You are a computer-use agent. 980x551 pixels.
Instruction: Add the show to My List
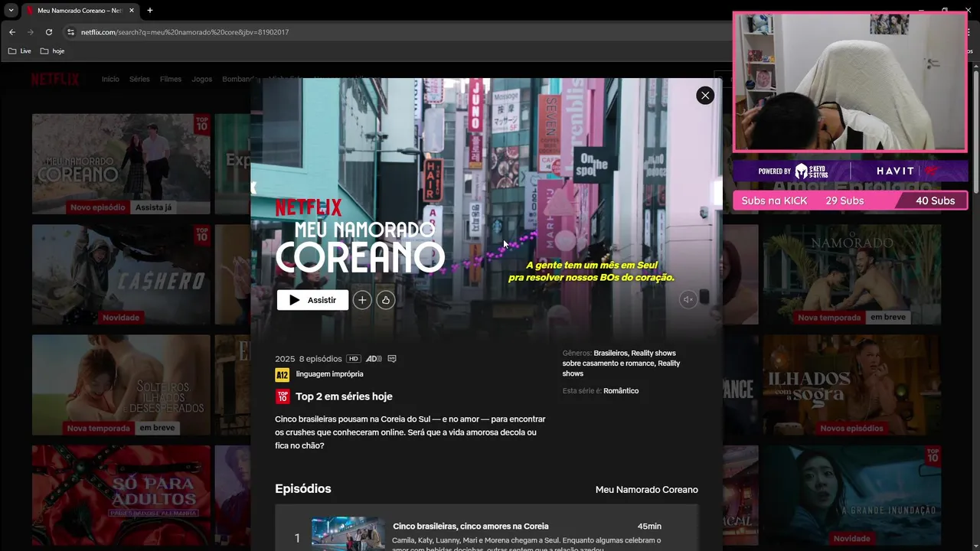tap(362, 300)
